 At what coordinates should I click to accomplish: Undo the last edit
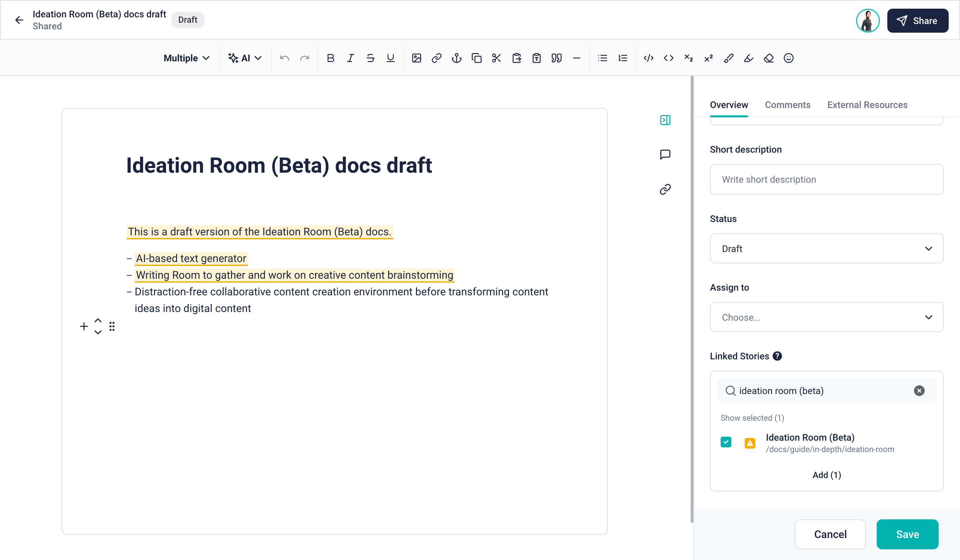[x=285, y=58]
